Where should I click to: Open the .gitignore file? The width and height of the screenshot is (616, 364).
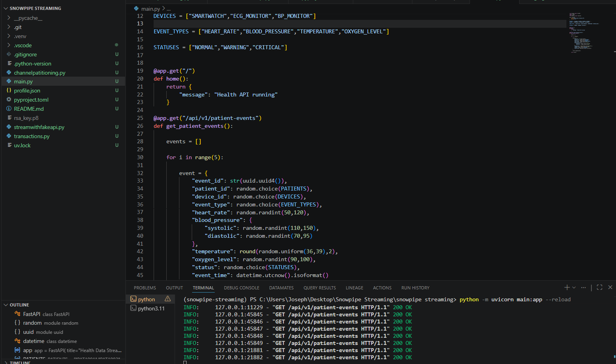point(25,54)
